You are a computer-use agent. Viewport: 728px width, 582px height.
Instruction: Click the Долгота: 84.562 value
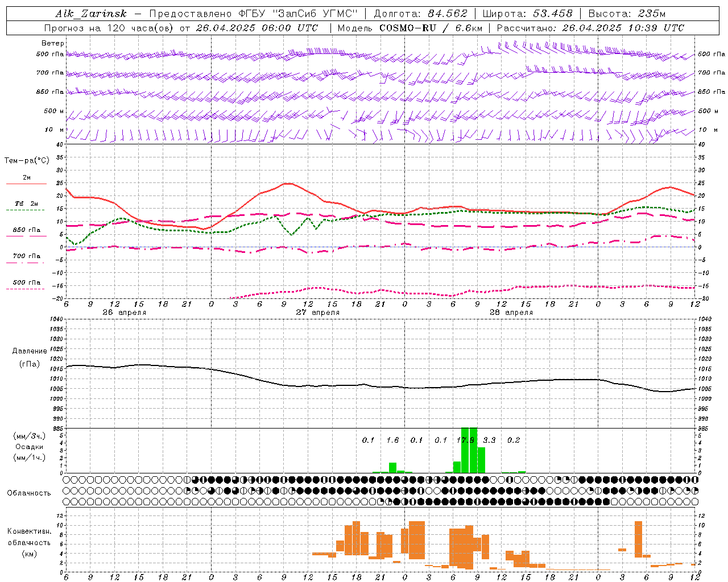click(421, 14)
